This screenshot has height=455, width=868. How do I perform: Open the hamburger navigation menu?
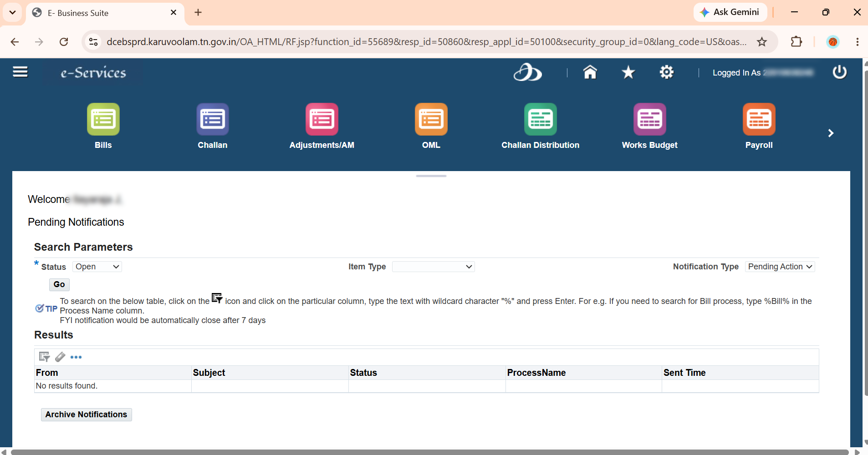point(20,72)
